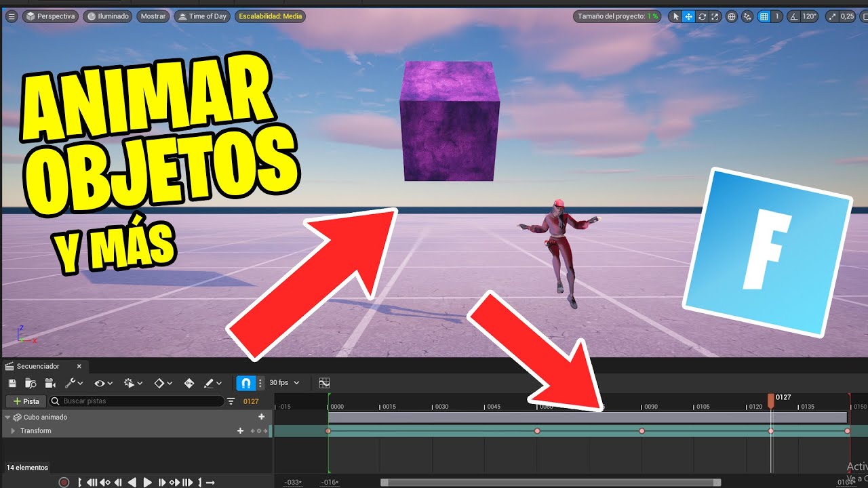Toggle the red record button
Image resolution: width=868 pixels, height=488 pixels.
pos(64,483)
